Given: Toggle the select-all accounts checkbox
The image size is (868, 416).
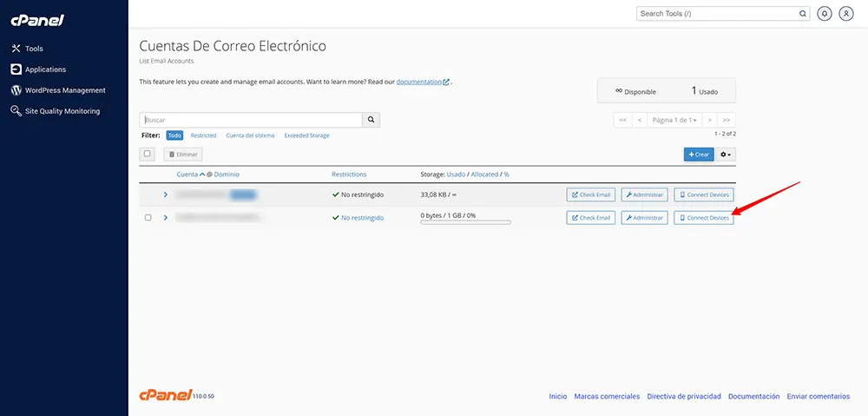Looking at the screenshot, I should point(148,154).
